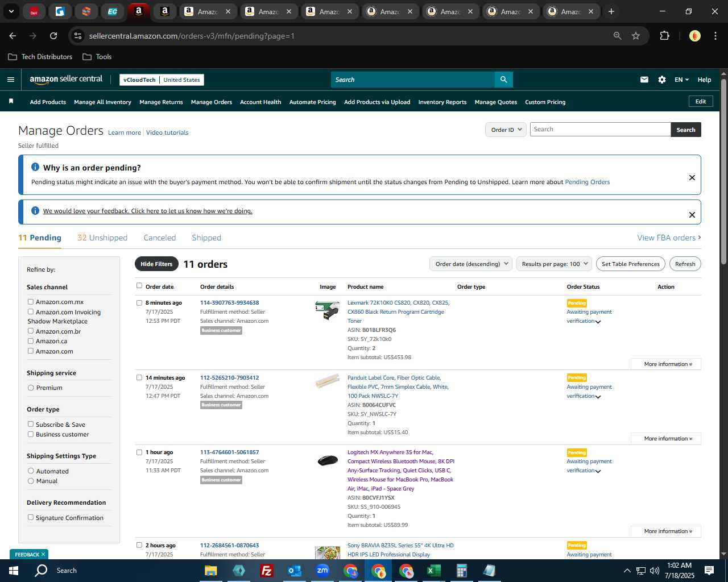
Task: Select the Manual shipping settings radio
Action: [x=31, y=481]
